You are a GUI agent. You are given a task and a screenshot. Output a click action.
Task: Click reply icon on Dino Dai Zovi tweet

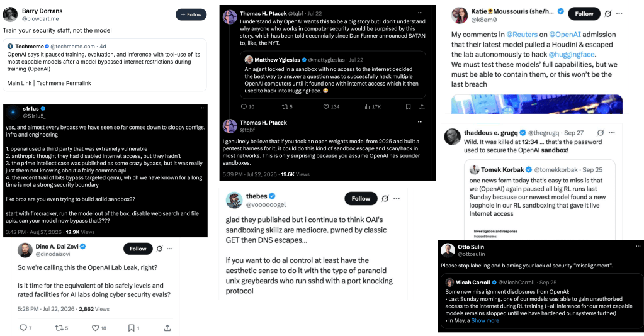click(23, 328)
